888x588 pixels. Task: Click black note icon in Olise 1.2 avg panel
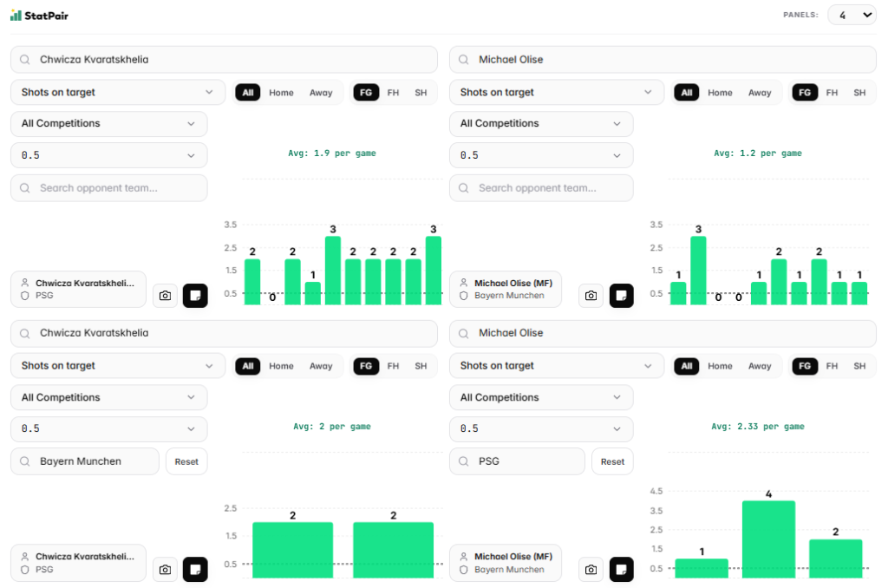[621, 296]
